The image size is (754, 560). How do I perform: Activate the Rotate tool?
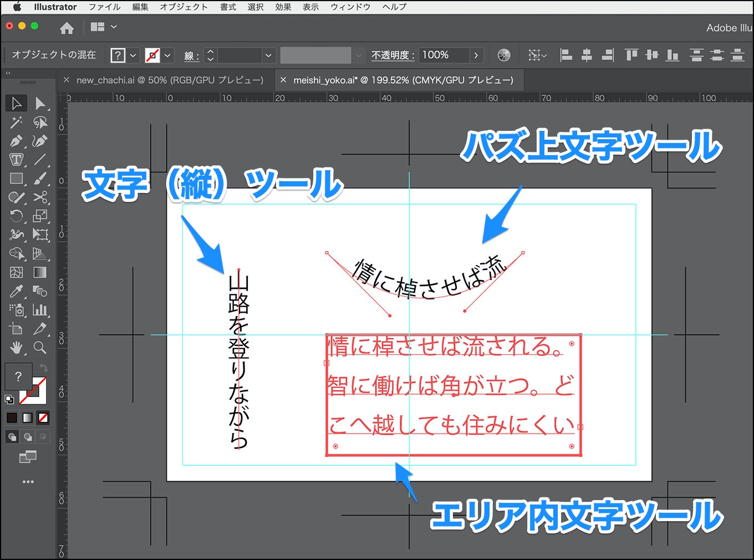pyautogui.click(x=16, y=216)
